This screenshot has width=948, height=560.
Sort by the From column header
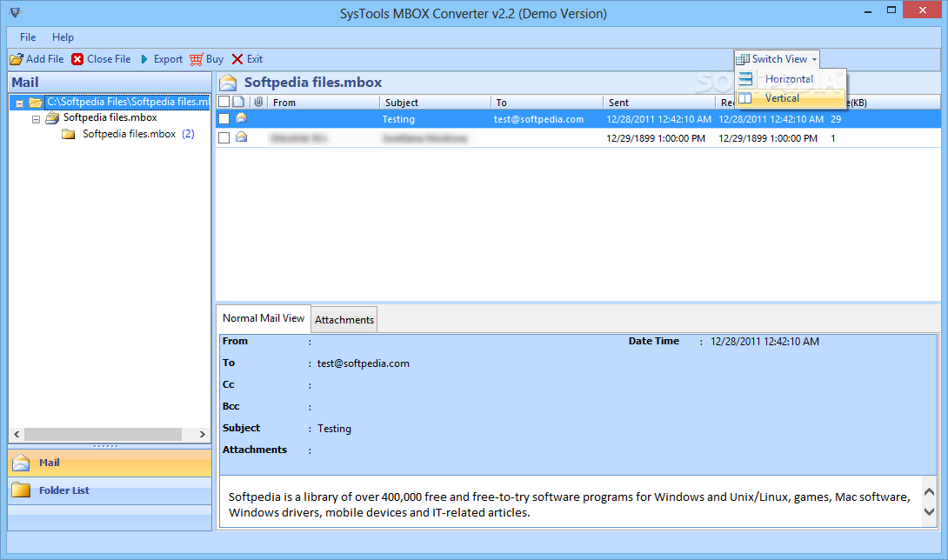324,103
